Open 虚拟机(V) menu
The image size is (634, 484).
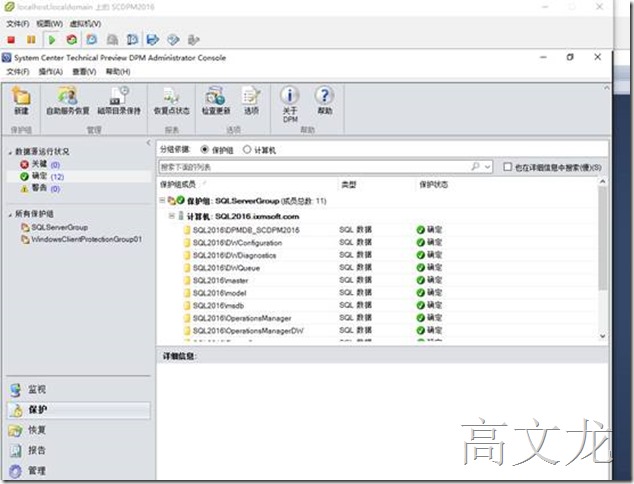[x=85, y=24]
